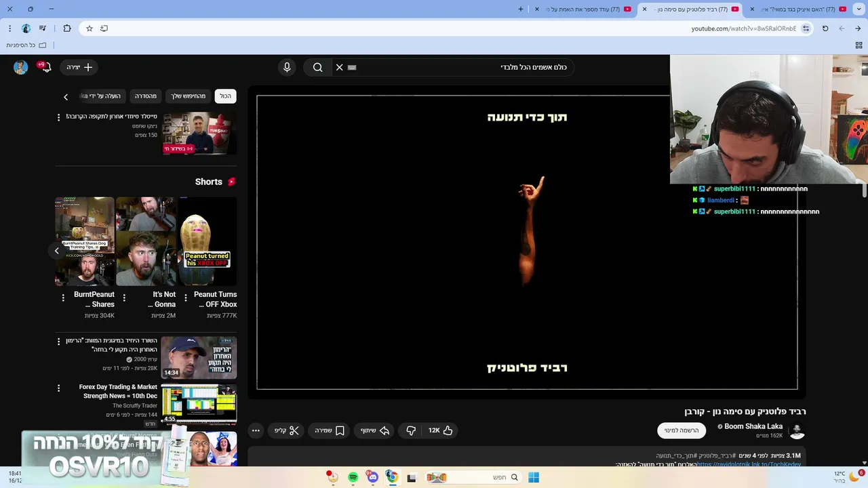Click the Create (יצירה) plus button
The image size is (868, 488).
[80, 67]
